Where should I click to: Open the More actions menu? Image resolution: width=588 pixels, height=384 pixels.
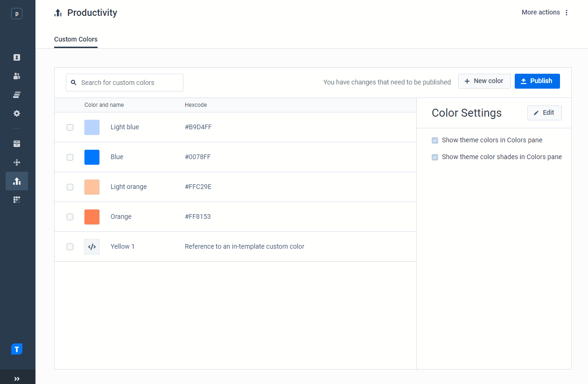(x=546, y=13)
